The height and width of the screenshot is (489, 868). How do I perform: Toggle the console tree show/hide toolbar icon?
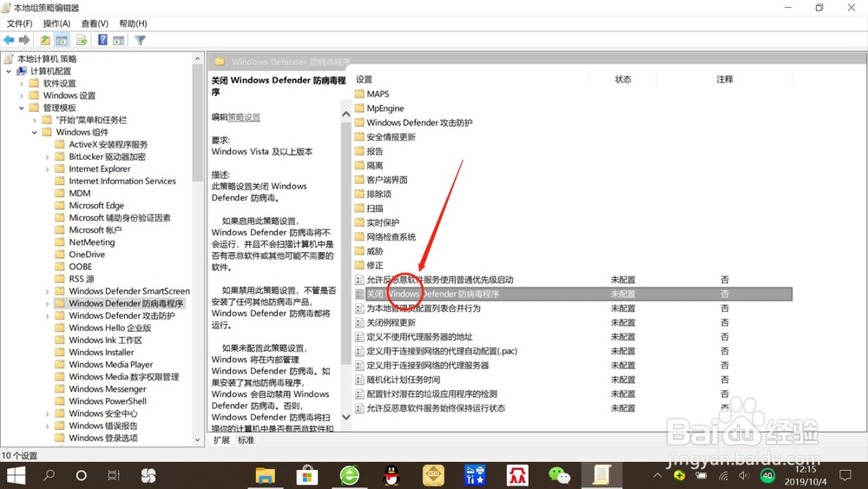(x=62, y=40)
